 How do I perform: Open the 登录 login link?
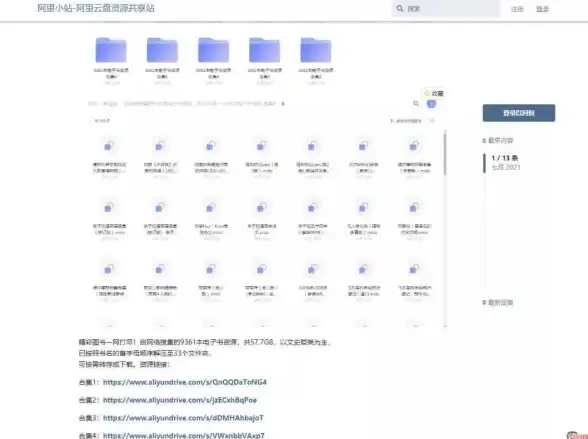(x=542, y=9)
